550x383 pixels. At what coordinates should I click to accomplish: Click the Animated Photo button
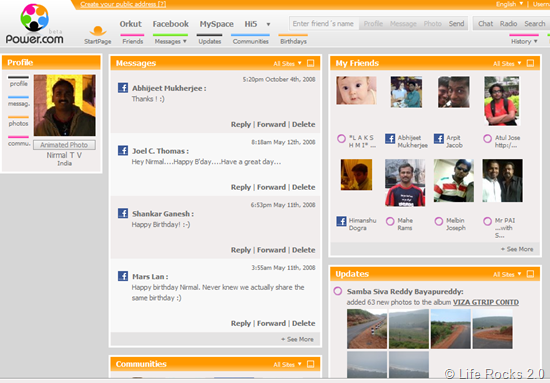(64, 145)
